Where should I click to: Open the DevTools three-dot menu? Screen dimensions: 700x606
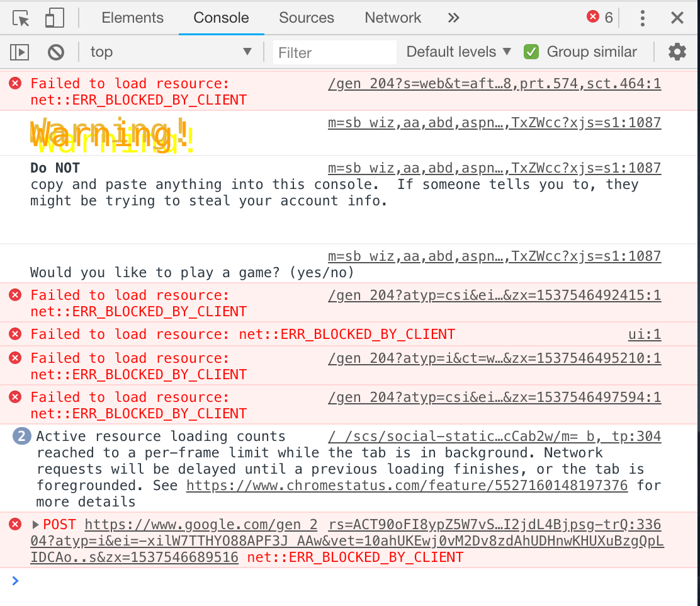click(x=643, y=18)
